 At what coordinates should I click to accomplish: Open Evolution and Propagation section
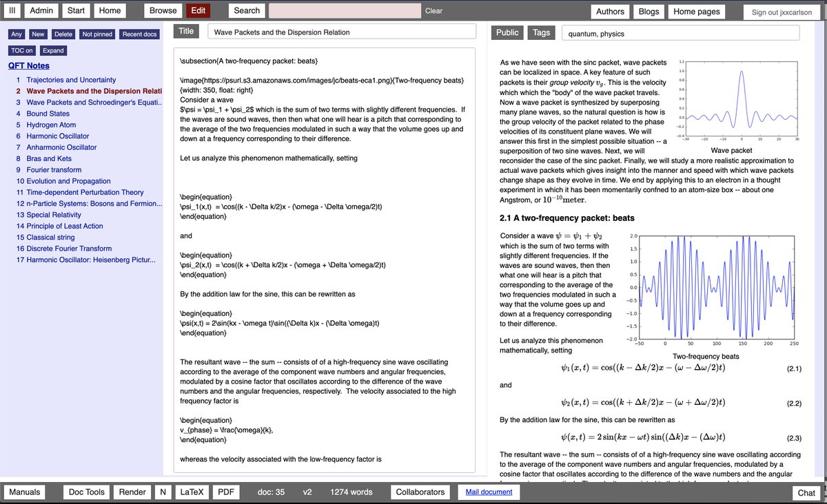pyautogui.click(x=68, y=181)
